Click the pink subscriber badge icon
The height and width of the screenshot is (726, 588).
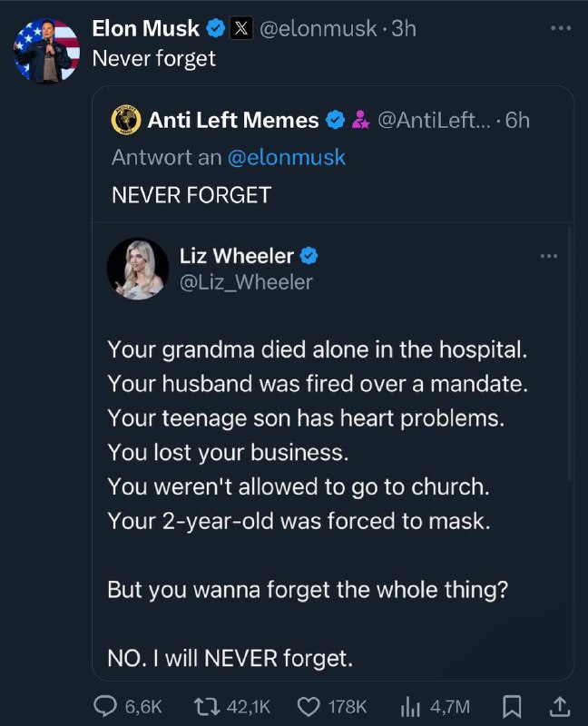point(360,120)
